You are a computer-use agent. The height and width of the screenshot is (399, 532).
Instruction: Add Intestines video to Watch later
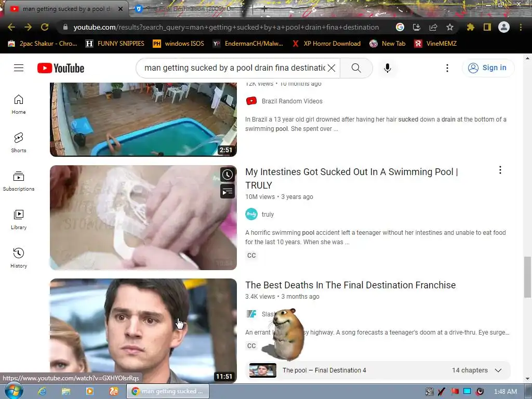point(228,175)
